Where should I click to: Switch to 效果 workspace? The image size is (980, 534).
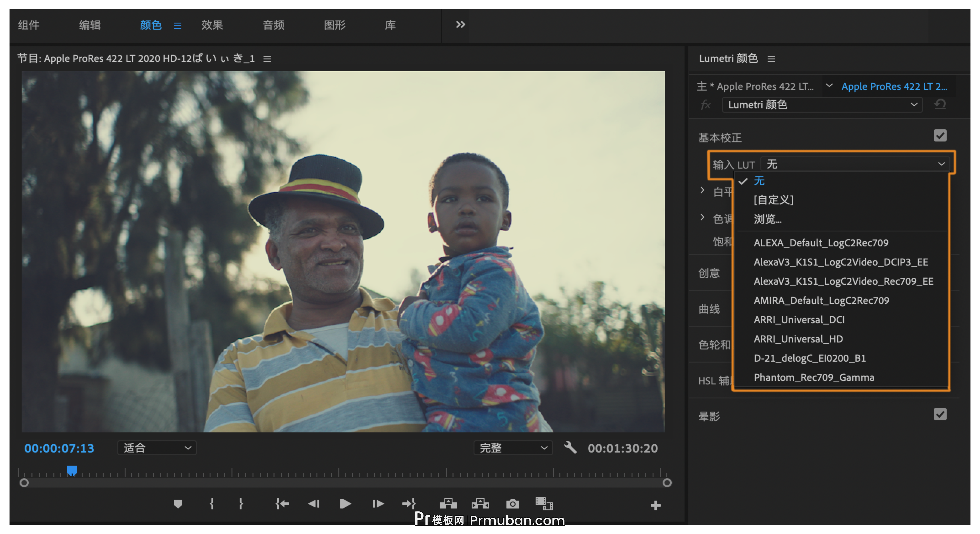212,25
